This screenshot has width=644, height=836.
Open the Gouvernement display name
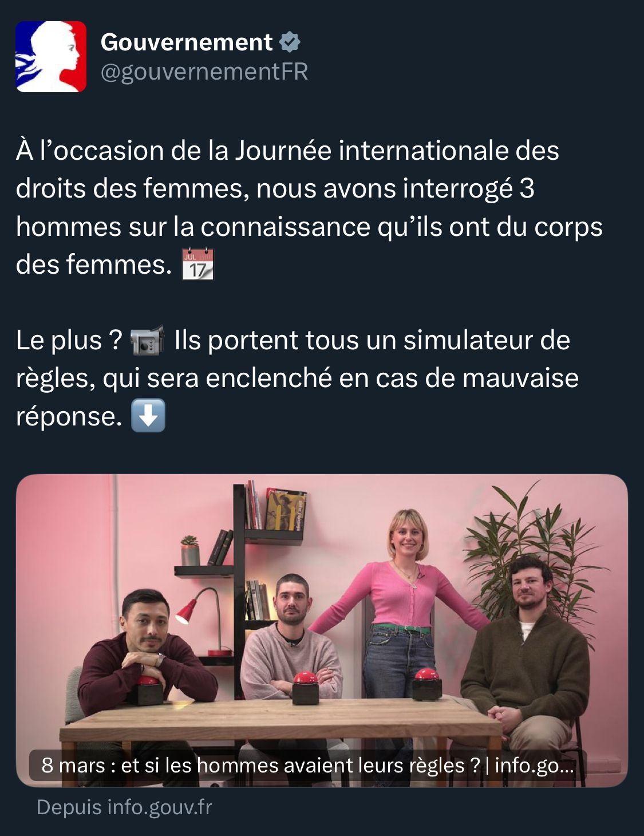click(x=187, y=42)
